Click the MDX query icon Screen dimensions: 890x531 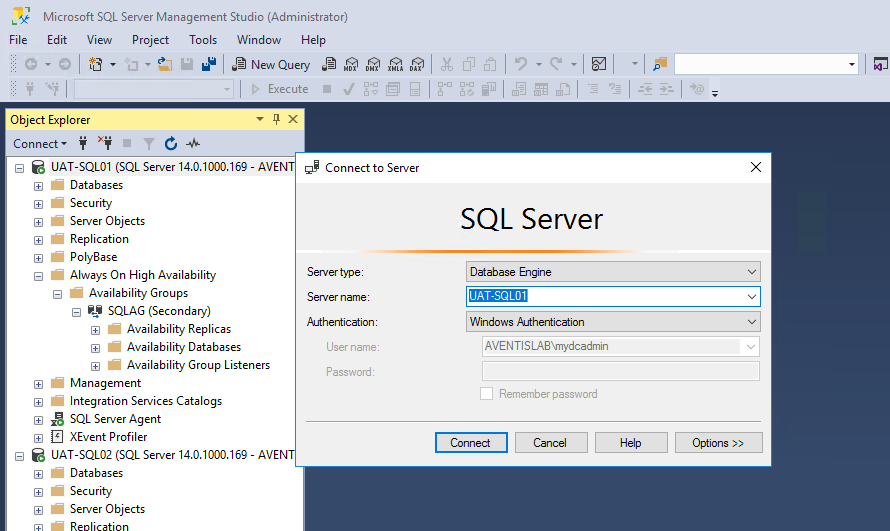(351, 65)
